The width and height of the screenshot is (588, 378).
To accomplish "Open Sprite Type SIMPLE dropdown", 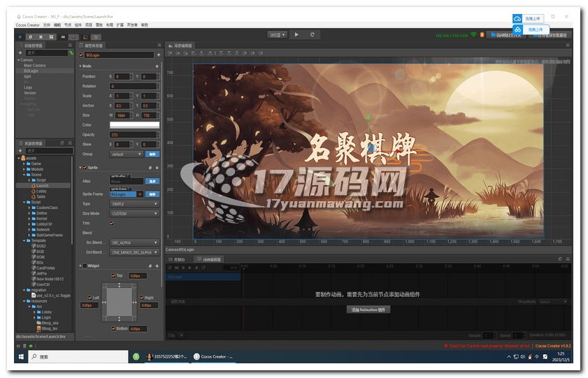I will click(134, 204).
